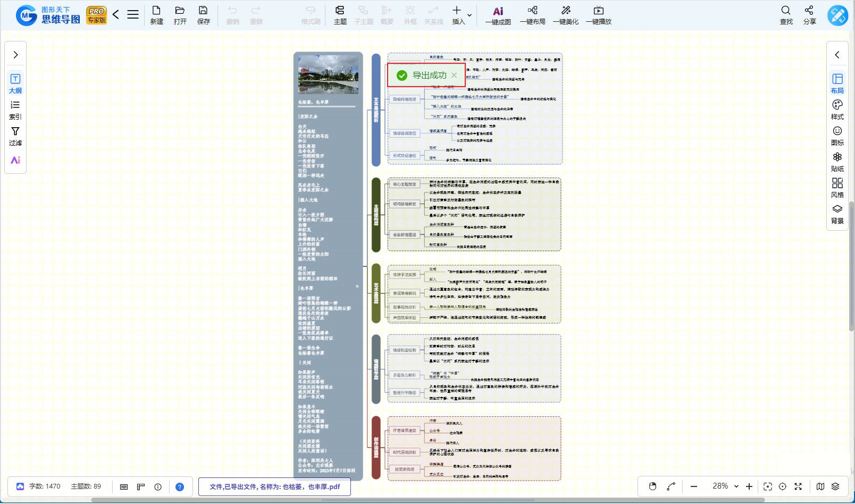Image resolution: width=855 pixels, height=504 pixels.
Task: Start the one-click slideshow playback
Action: click(x=598, y=15)
